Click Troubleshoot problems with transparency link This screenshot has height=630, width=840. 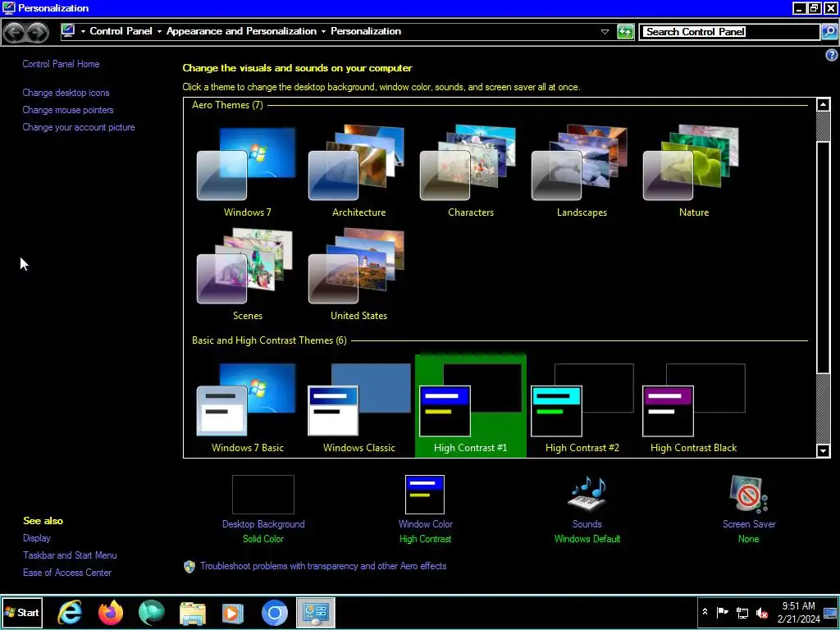323,566
